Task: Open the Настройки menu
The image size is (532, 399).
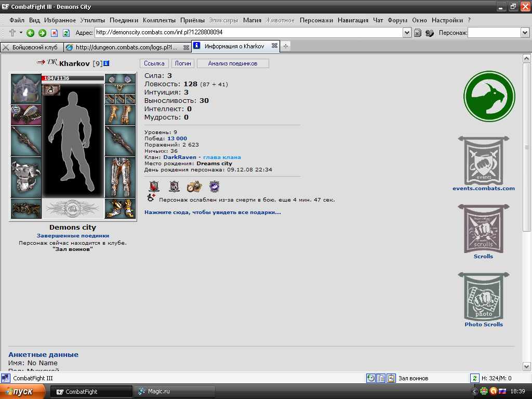Action: 447,20
